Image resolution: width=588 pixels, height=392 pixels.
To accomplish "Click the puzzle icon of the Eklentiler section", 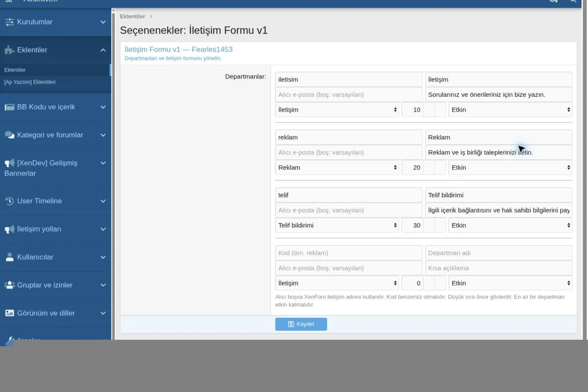I will [x=9, y=50].
